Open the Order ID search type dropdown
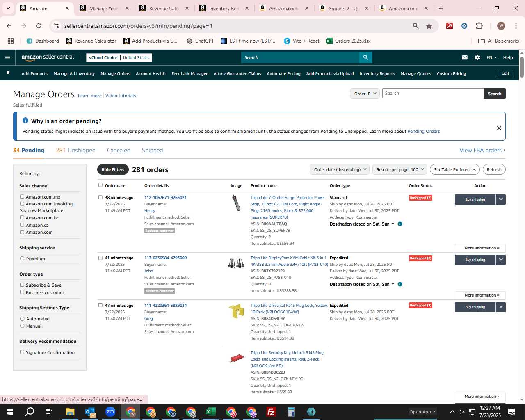The width and height of the screenshot is (525, 420). click(365, 94)
